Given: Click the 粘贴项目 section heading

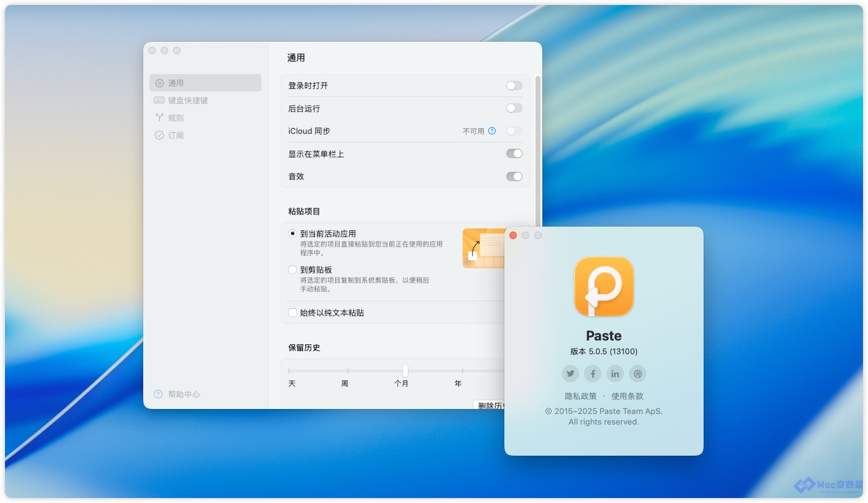Looking at the screenshot, I should coord(304,212).
